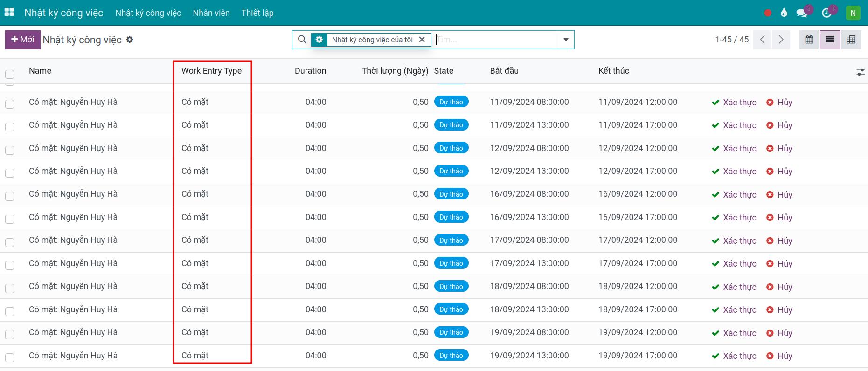Sort by the Duration column header
The width and height of the screenshot is (868, 371).
coord(310,71)
